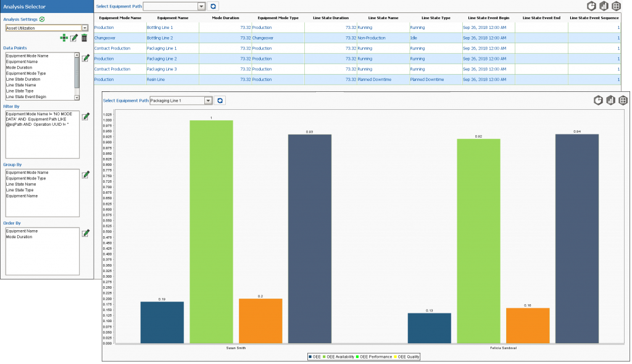Open the Asset Utilization analysis dropdown

click(85, 28)
